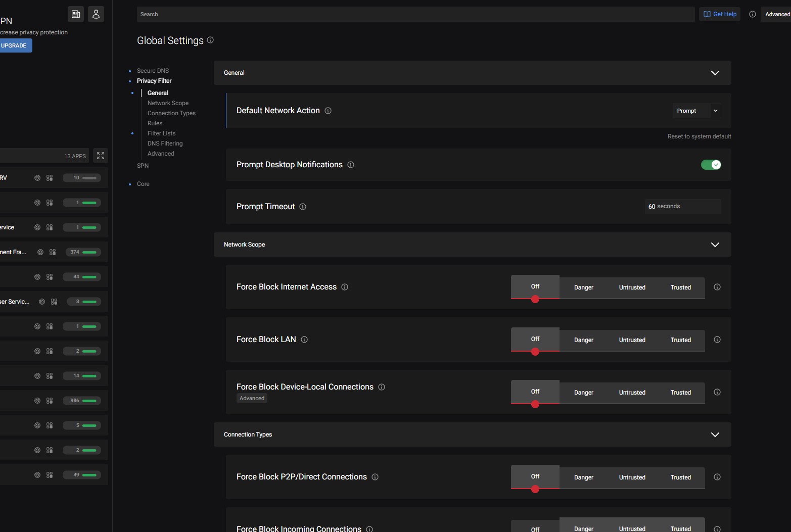The height and width of the screenshot is (532, 791).
Task: Click the user profile icon
Action: pos(96,14)
